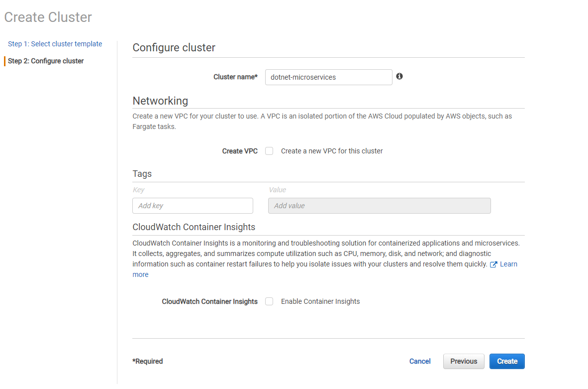Click the 'Enable Container Insights' label text

(320, 301)
